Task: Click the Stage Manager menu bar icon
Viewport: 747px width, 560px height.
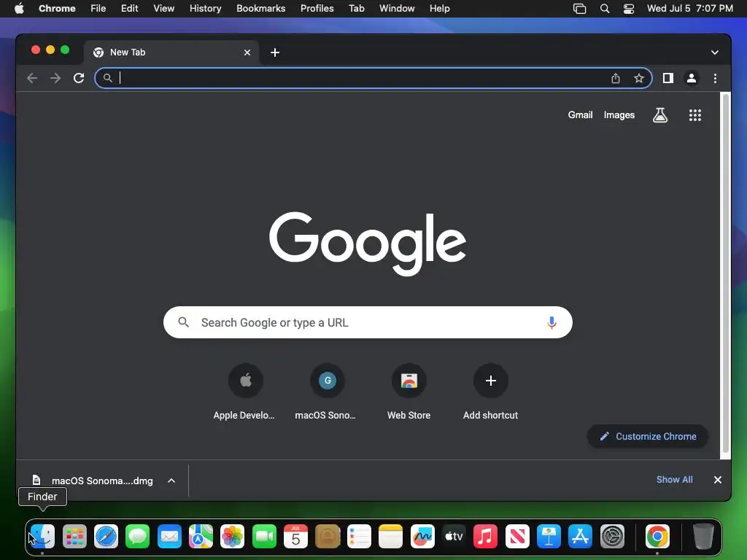Action: [x=579, y=9]
